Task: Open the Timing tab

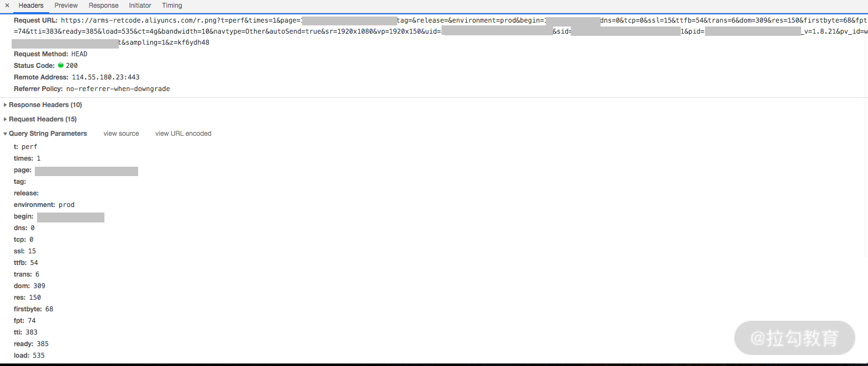Action: pos(172,6)
